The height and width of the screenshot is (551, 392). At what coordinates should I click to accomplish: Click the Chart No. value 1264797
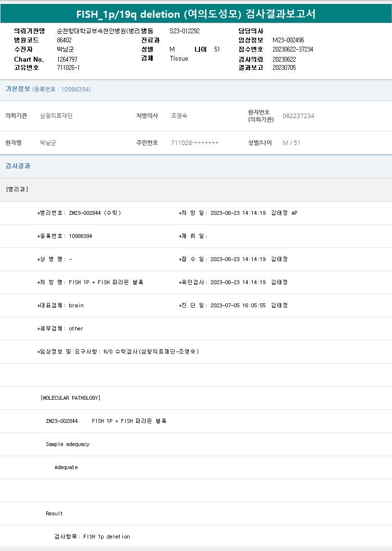pos(67,59)
